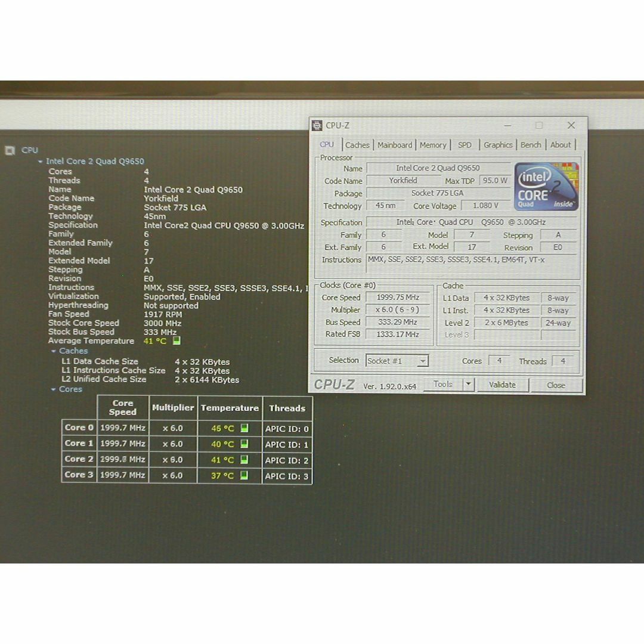
Task: Click the Technology value 45 nm
Action: 385,205
